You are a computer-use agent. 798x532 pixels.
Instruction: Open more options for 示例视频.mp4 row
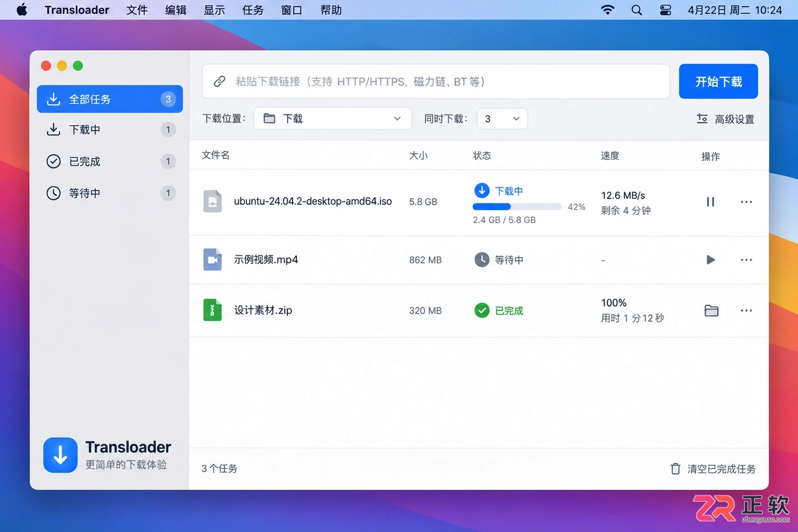[746, 260]
